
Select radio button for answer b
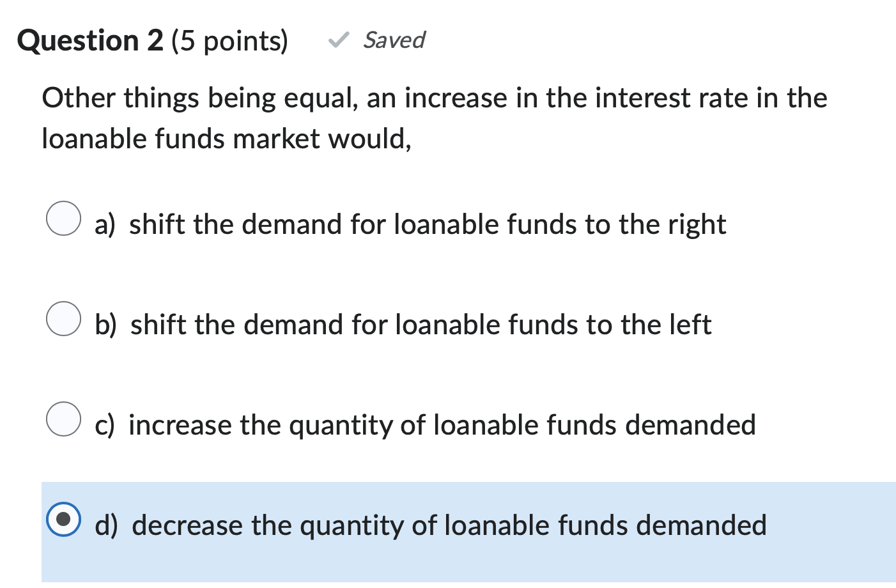(x=63, y=319)
